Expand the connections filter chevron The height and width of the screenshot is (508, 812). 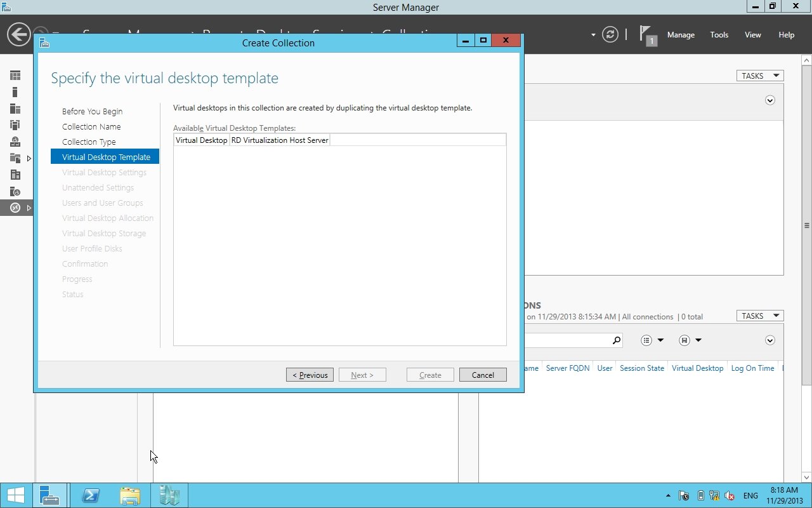(x=770, y=340)
